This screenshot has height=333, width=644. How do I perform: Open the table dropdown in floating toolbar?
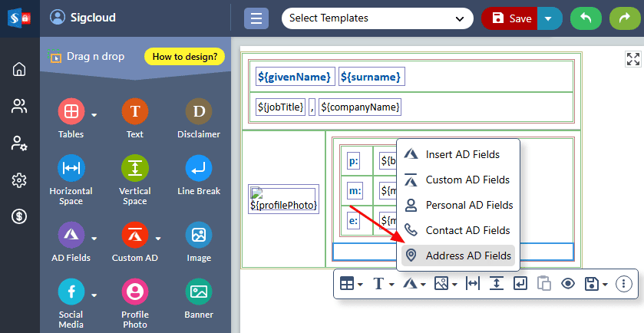(351, 284)
